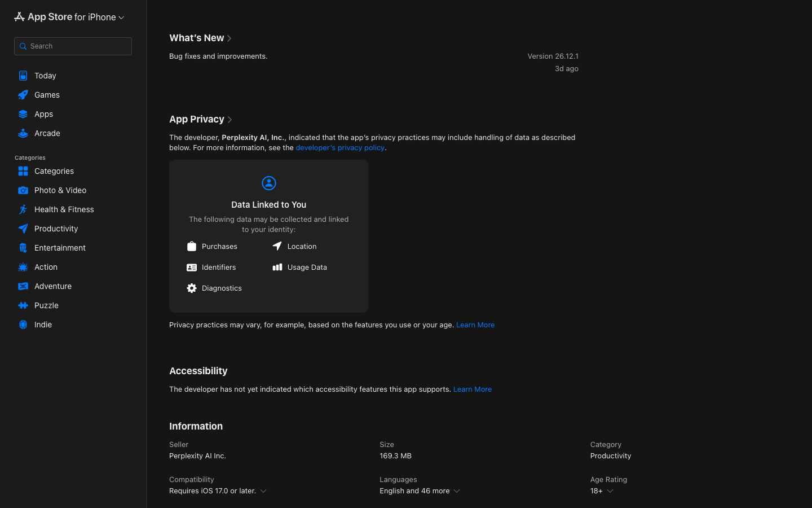Click the Purchases data type label

coord(219,247)
